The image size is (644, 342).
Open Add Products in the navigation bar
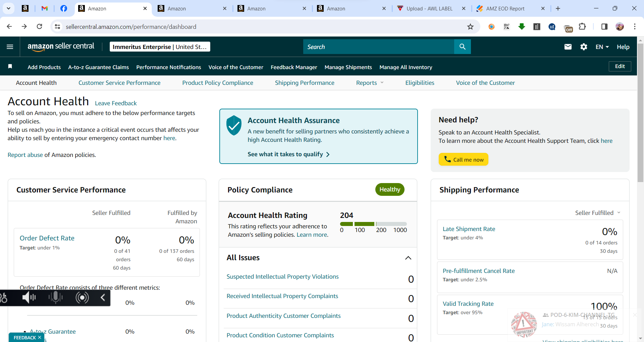[44, 67]
